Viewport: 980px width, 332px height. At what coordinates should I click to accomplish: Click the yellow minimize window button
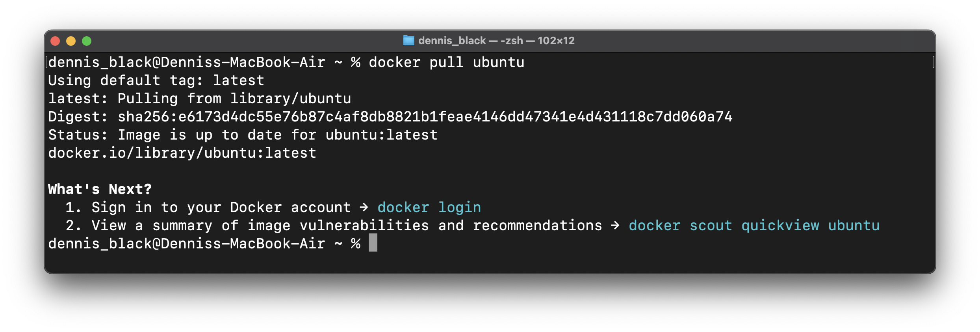point(71,41)
